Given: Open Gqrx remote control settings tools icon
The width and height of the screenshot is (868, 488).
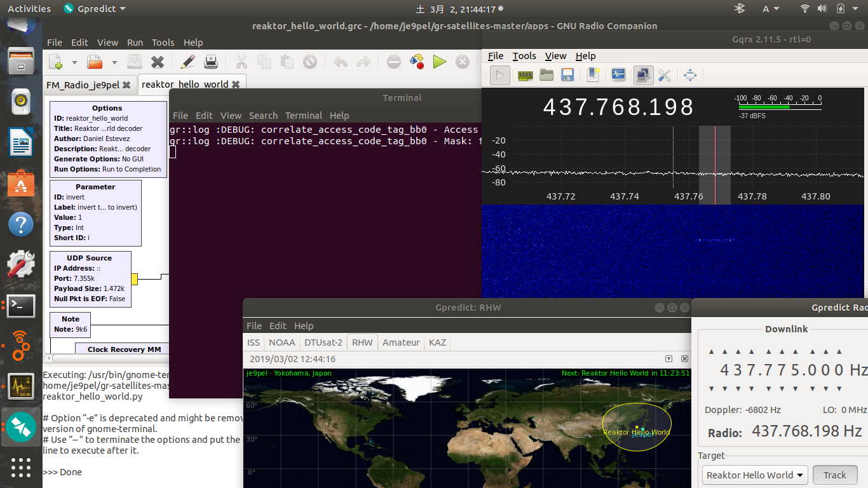Looking at the screenshot, I should click(665, 76).
